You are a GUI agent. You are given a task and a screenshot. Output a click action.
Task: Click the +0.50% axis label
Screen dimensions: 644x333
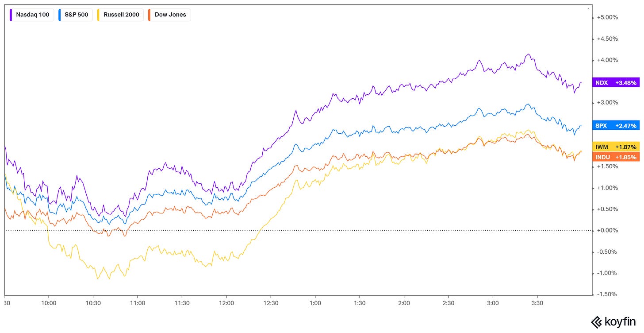pos(607,209)
